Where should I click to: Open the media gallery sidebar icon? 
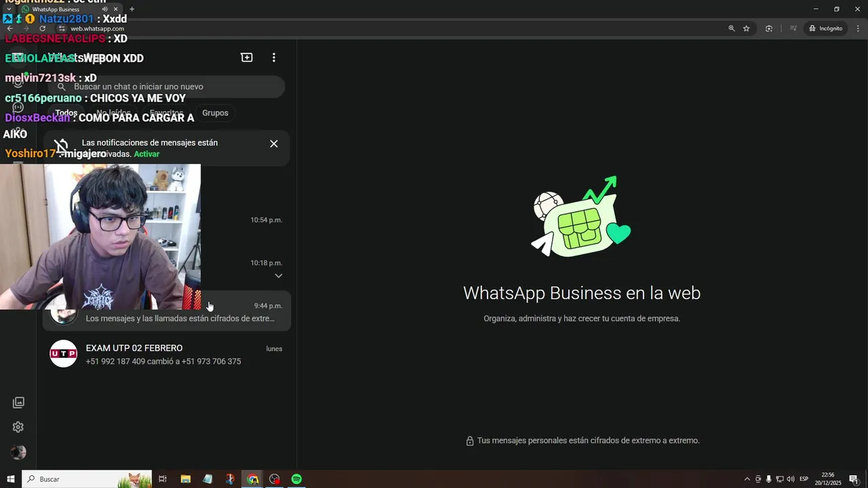coord(18,403)
